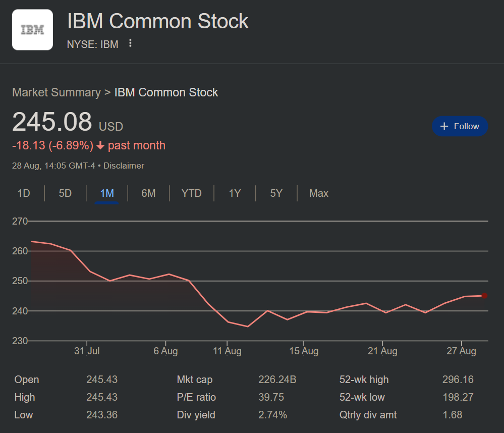Show the Max range chart
504x433 pixels.
319,193
